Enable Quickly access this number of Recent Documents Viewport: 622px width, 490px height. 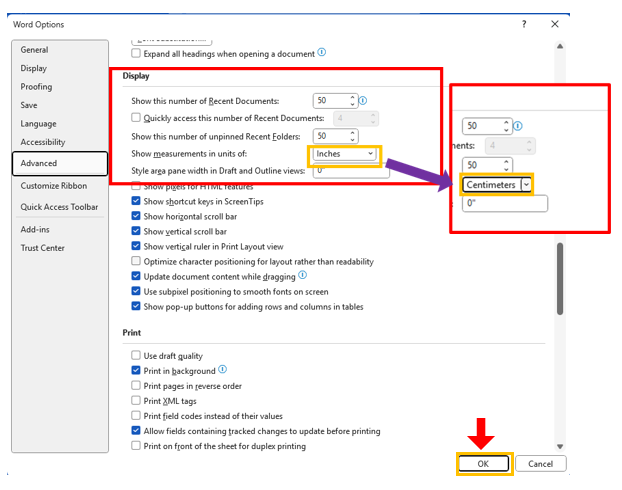point(137,118)
